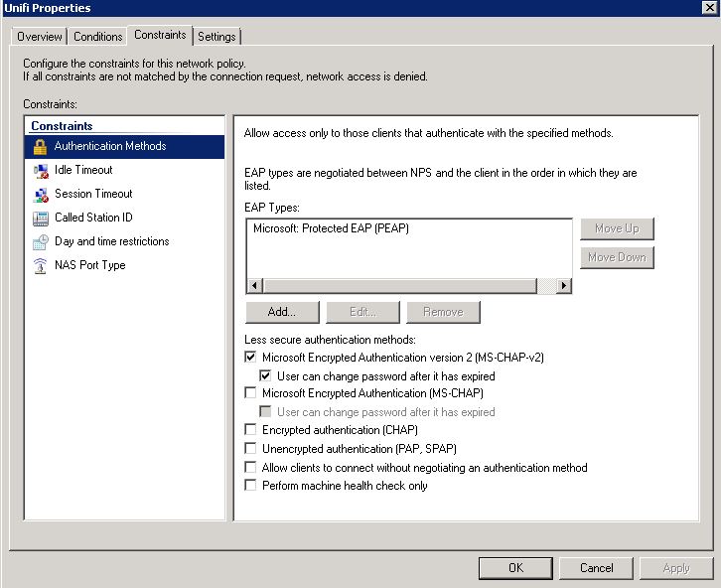This screenshot has height=588, width=721.
Task: Toggle MS-CHAP-v2 password change after expiry checkbox
Action: (265, 375)
